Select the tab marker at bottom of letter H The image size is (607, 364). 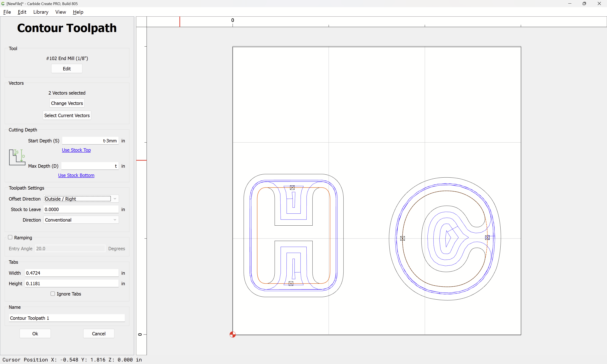[x=291, y=284]
